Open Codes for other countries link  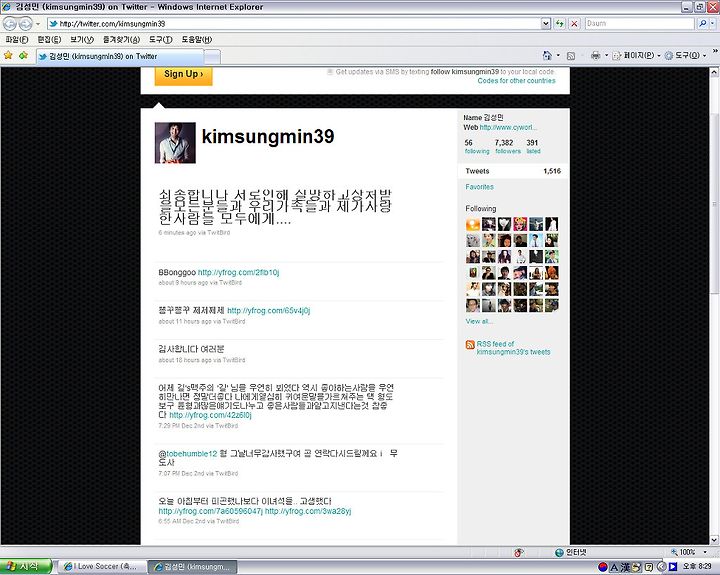tap(516, 80)
